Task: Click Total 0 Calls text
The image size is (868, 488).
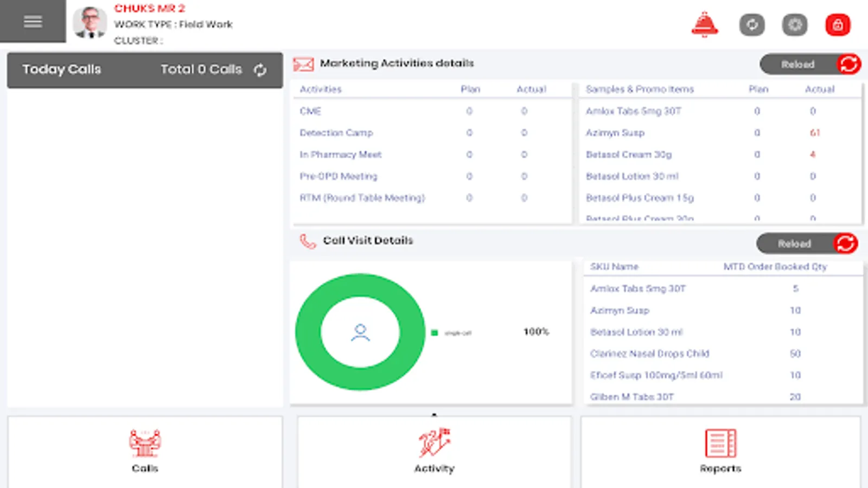Action: (201, 69)
